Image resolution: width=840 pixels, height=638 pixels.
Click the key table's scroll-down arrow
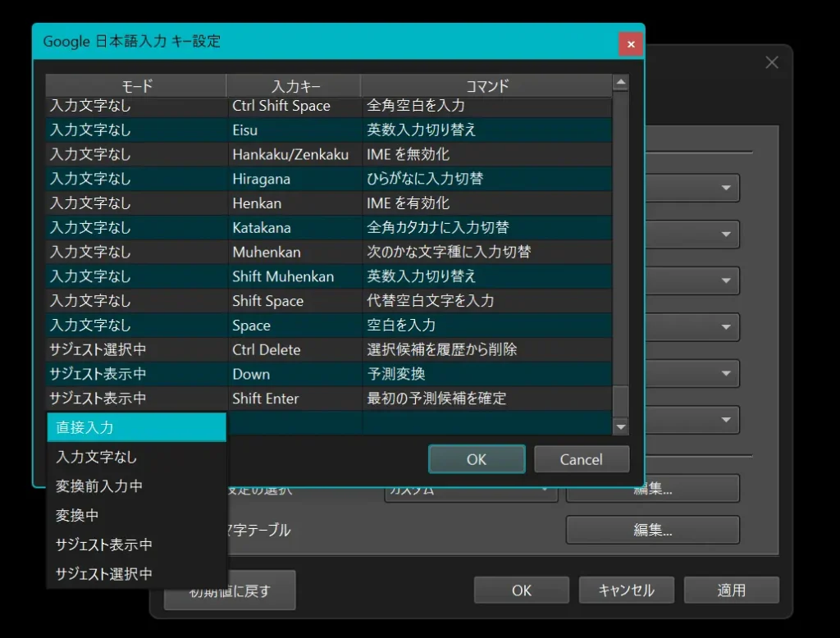pyautogui.click(x=620, y=426)
